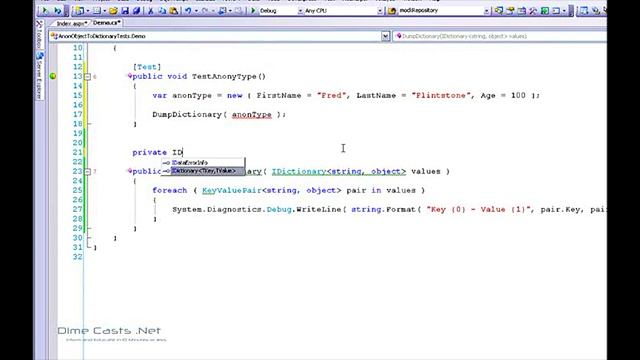This screenshot has height=360, width=640.
Task: Click the Debug class on line 27
Action: coord(279,209)
